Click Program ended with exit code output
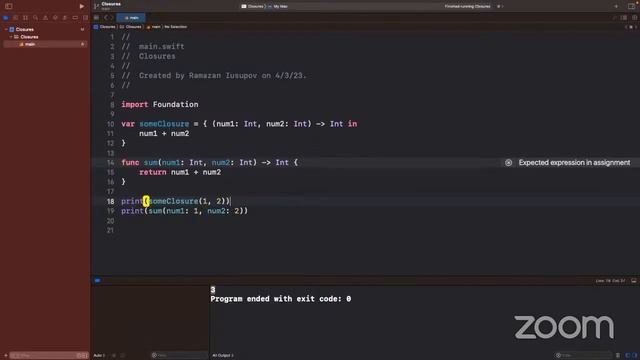This screenshot has height=360, width=640. (280, 299)
